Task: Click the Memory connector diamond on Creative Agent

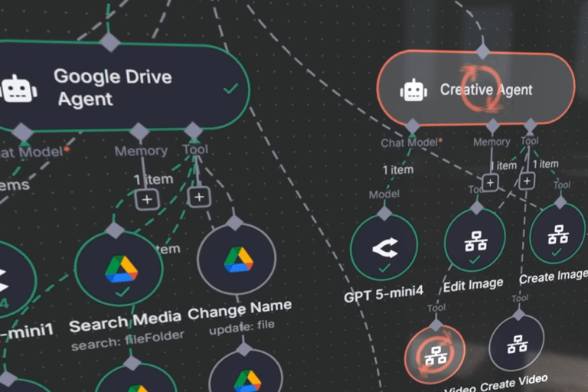Action: pos(492,126)
